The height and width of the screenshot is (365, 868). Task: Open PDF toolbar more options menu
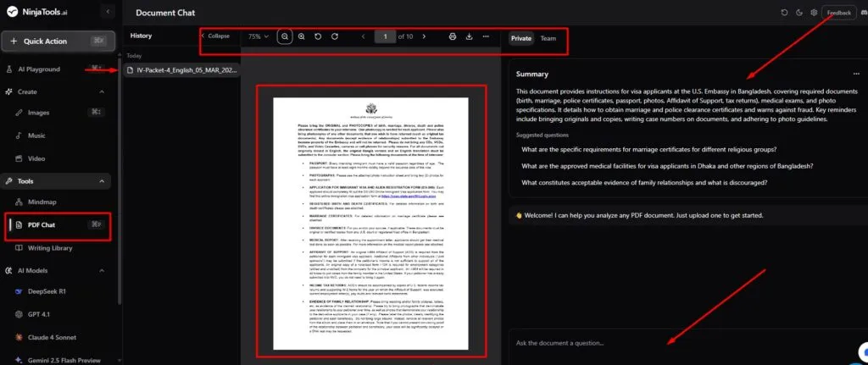(x=485, y=36)
